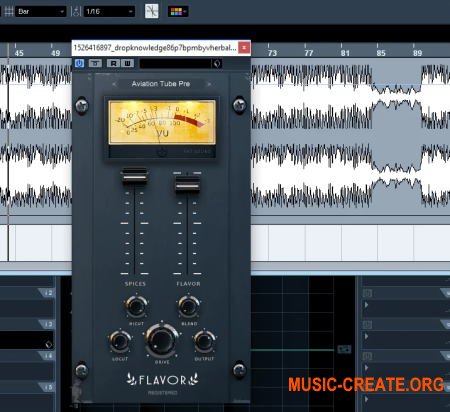This screenshot has width=450, height=412.
Task: Click ruler position at bar 85
Action: point(381,53)
